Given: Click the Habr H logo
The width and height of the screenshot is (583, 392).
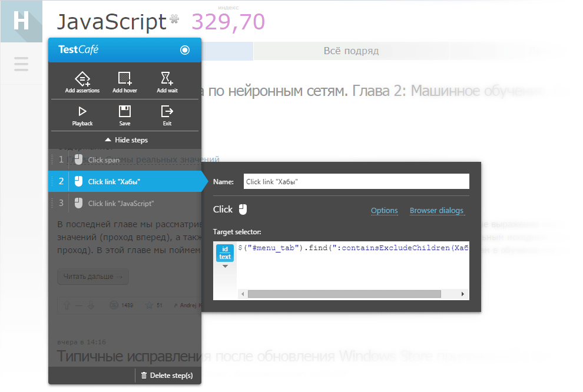Looking at the screenshot, I should [21, 21].
